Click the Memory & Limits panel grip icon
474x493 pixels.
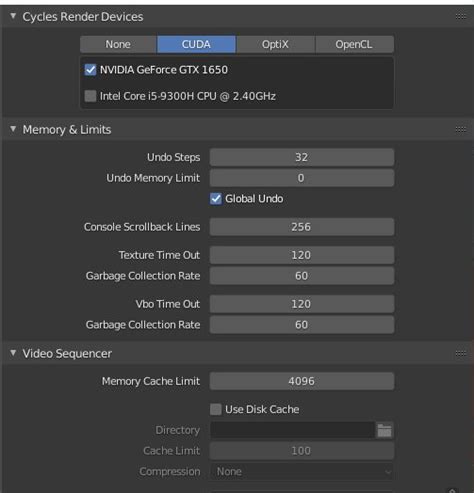pos(461,129)
